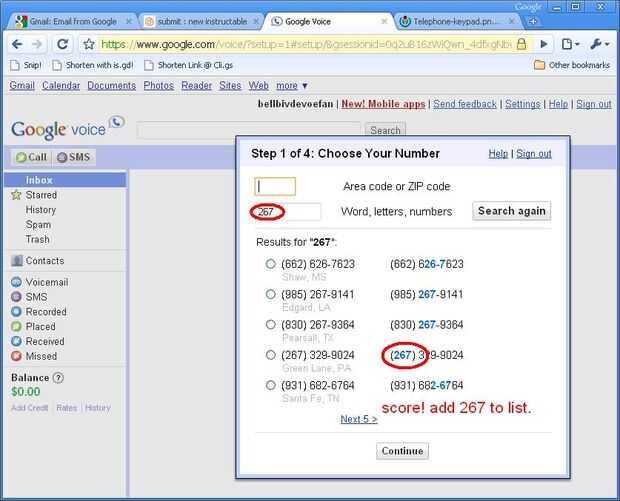Screen dimensions: 620x501
Task: Select radio for (267) 329-9024
Action: (x=270, y=355)
